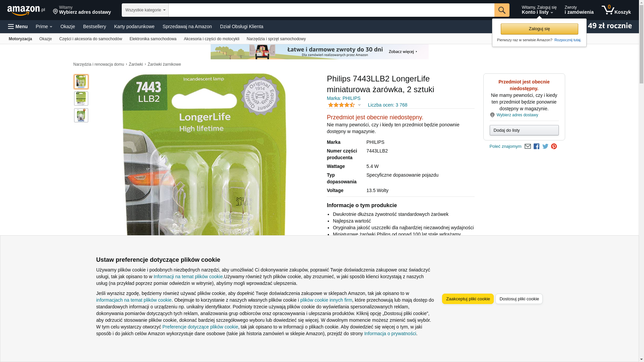Share product on Pinterest icon
This screenshot has height=362, width=644.
click(x=554, y=146)
